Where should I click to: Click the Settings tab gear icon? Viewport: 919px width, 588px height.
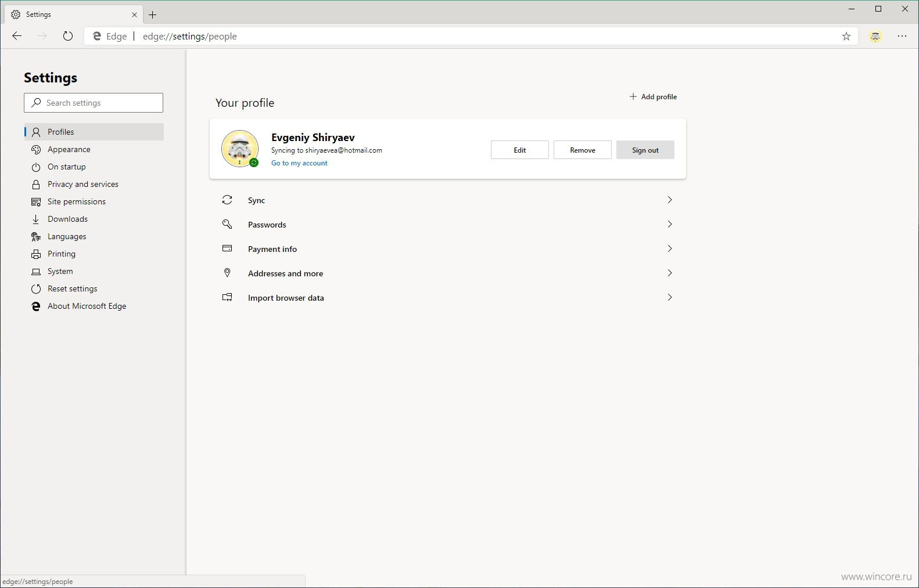[16, 15]
